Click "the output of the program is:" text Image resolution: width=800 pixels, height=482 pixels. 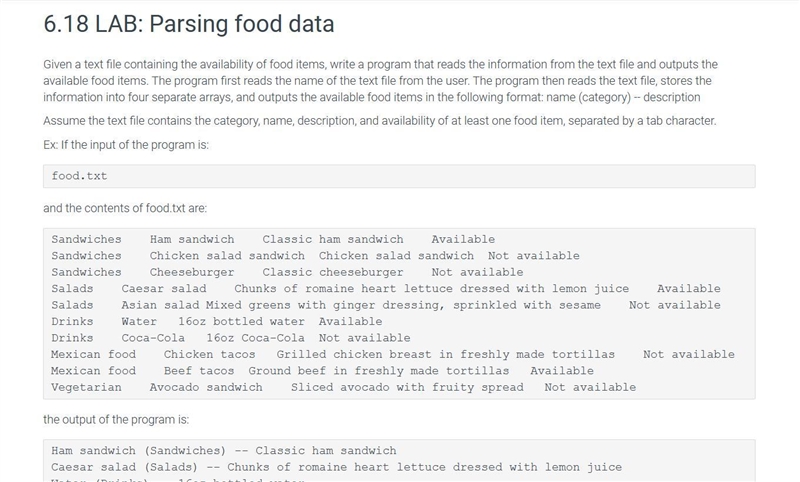point(116,420)
